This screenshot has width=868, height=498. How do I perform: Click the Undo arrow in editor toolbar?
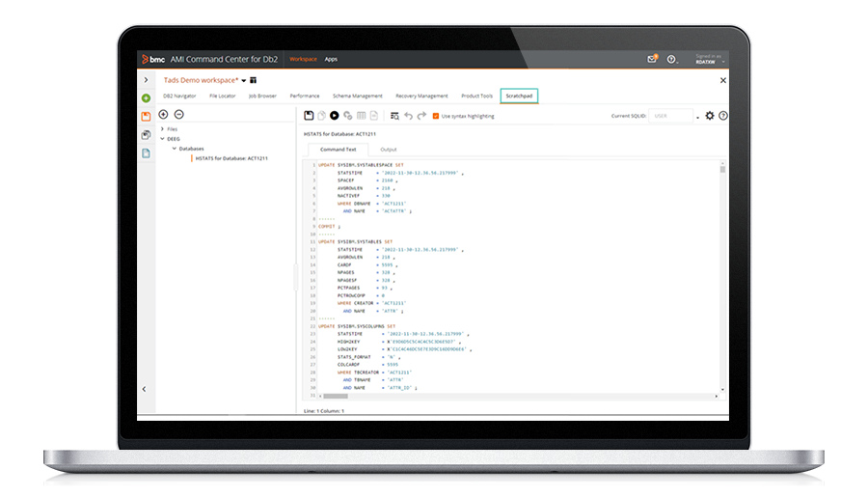pos(409,116)
